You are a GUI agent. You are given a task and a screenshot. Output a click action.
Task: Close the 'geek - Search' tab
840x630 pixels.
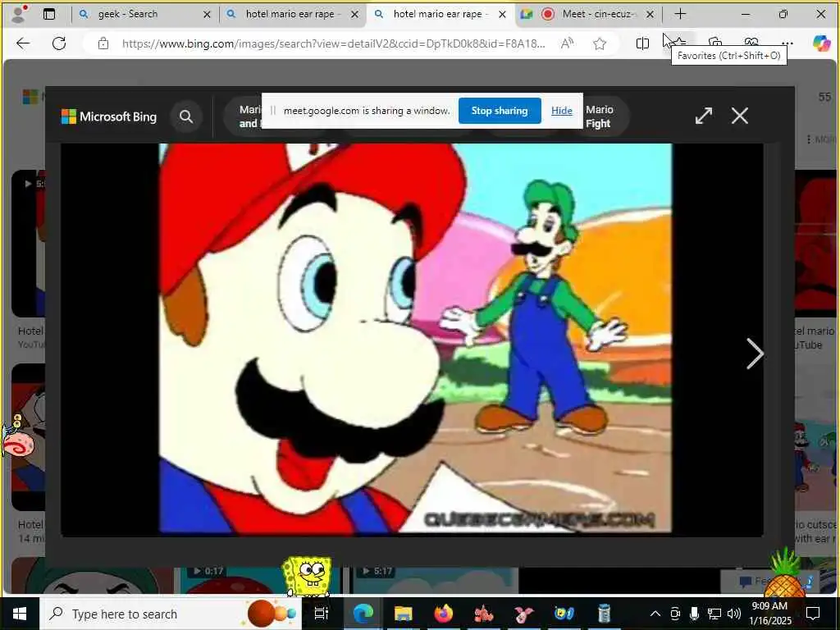207,15
